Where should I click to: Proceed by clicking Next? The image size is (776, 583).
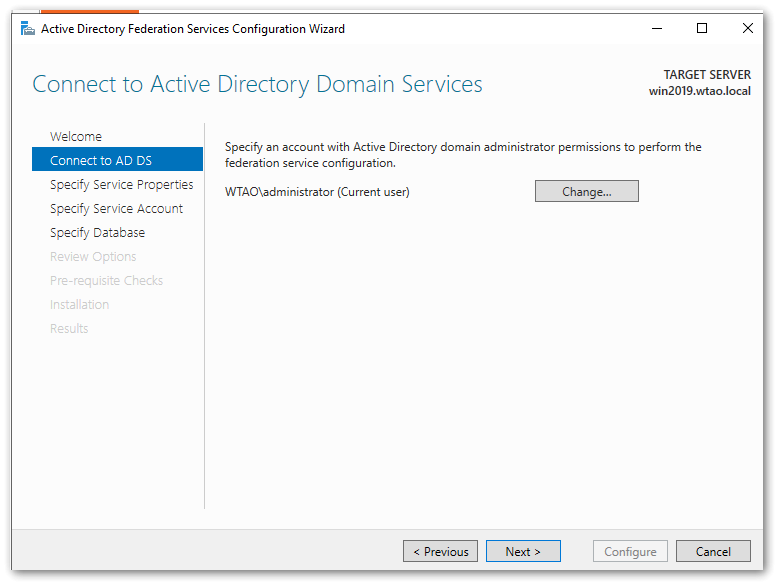click(x=523, y=552)
